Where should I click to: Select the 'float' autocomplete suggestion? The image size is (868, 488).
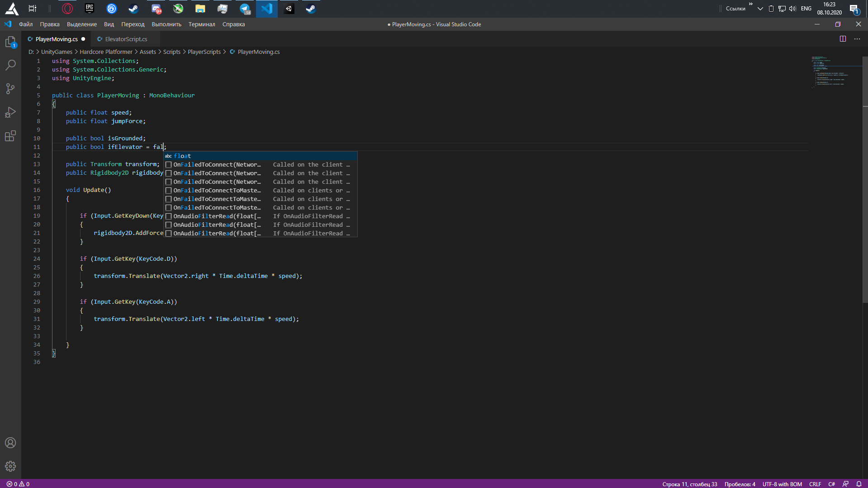click(261, 156)
